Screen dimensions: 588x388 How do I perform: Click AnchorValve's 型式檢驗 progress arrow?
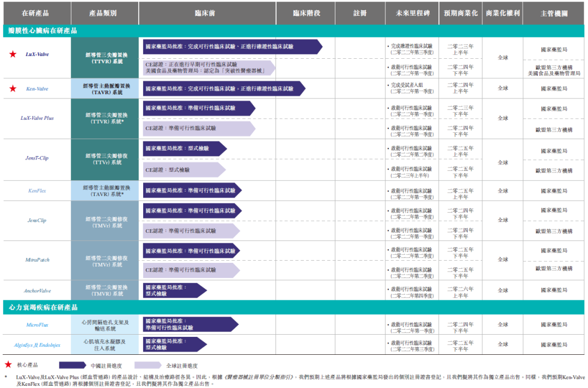click(175, 291)
